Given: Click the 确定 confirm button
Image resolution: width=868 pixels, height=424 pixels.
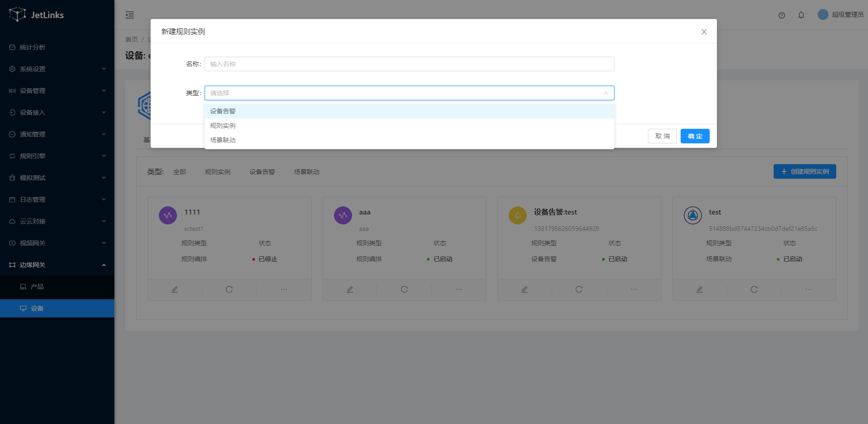Looking at the screenshot, I should [x=695, y=136].
